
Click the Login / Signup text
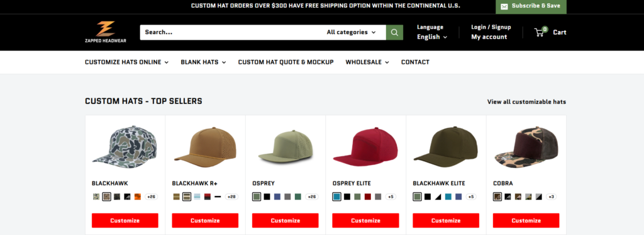pyautogui.click(x=491, y=27)
